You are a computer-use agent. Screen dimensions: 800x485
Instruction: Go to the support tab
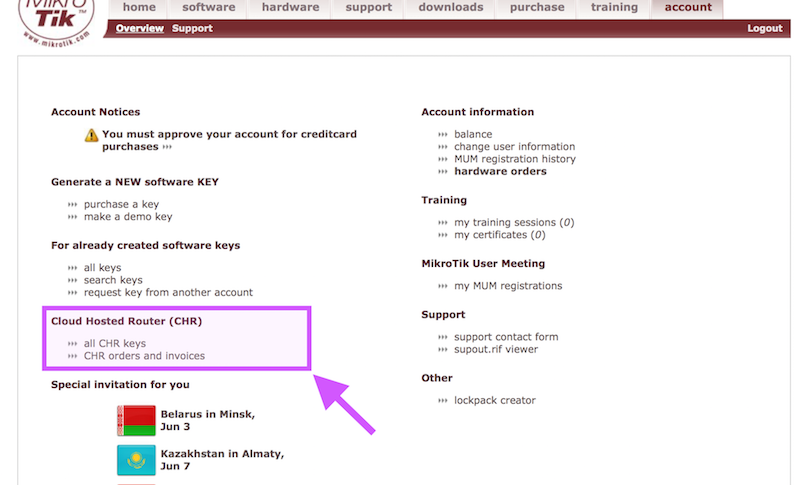tap(368, 8)
